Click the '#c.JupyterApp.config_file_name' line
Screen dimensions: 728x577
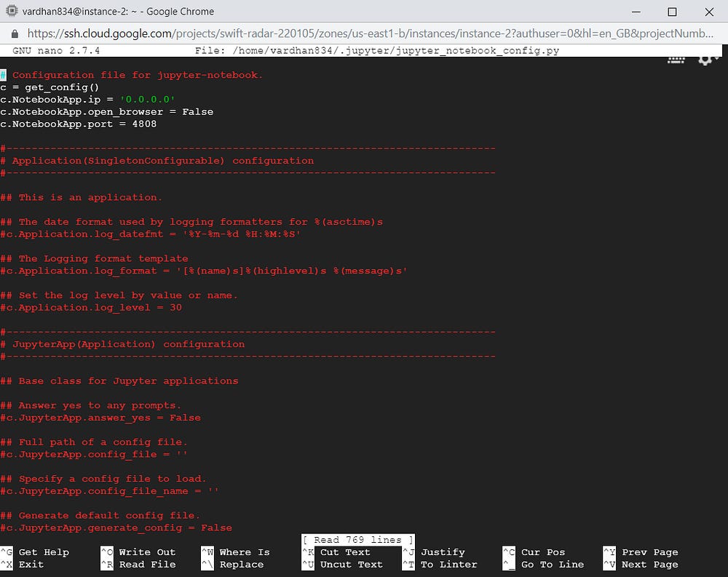(110, 490)
